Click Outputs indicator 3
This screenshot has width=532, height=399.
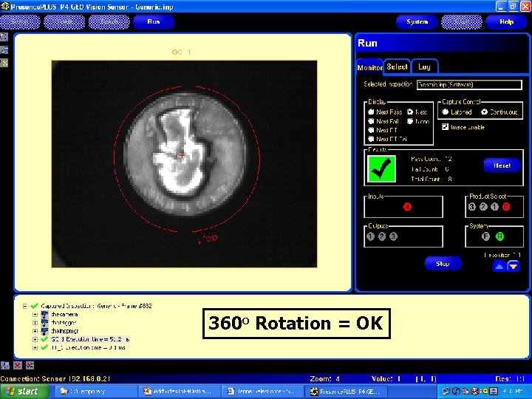click(393, 236)
